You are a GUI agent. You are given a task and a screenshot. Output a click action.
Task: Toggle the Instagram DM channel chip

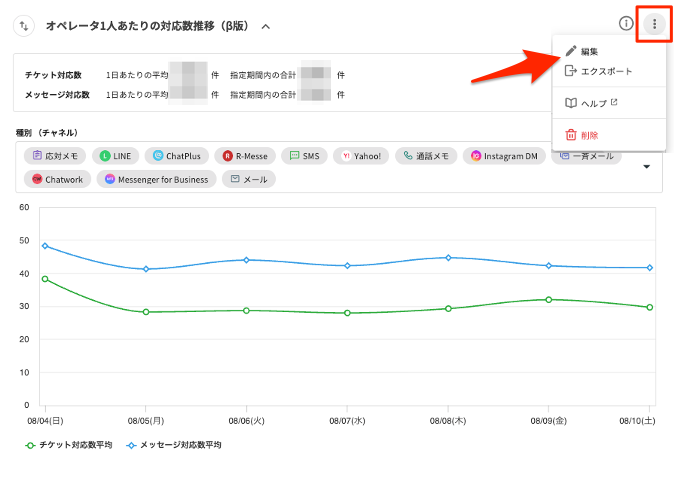[504, 156]
